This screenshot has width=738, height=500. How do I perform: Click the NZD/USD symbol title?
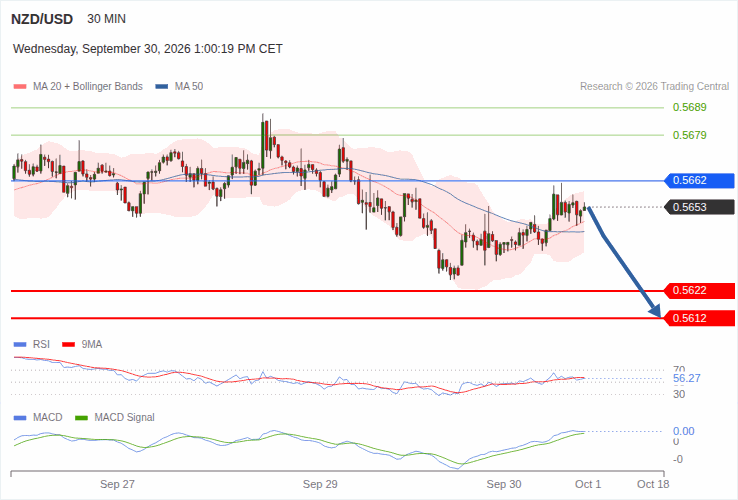point(42,19)
